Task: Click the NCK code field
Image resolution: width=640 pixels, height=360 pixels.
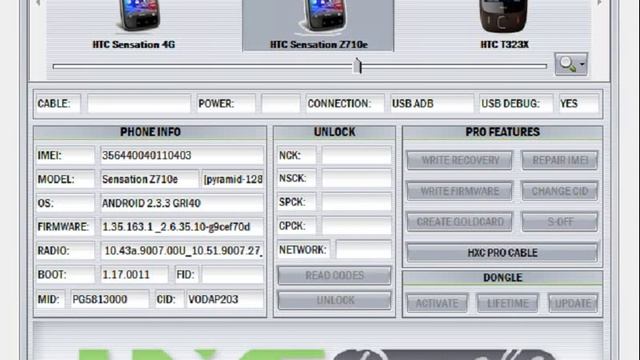Action: click(356, 156)
